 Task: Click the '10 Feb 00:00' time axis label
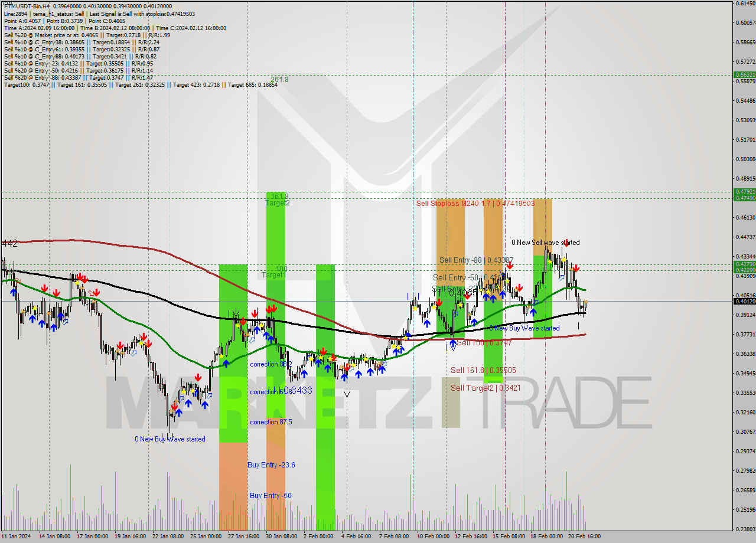[432, 537]
